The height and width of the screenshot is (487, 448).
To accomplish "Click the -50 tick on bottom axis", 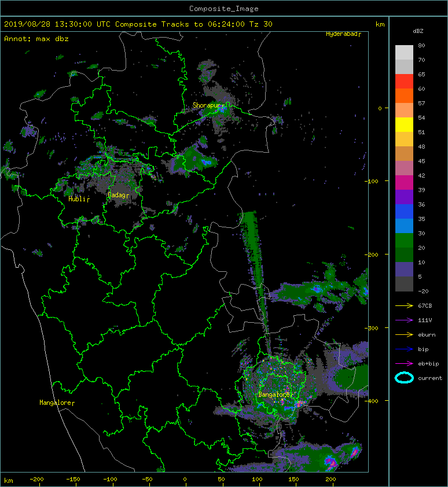I will click(x=147, y=479).
